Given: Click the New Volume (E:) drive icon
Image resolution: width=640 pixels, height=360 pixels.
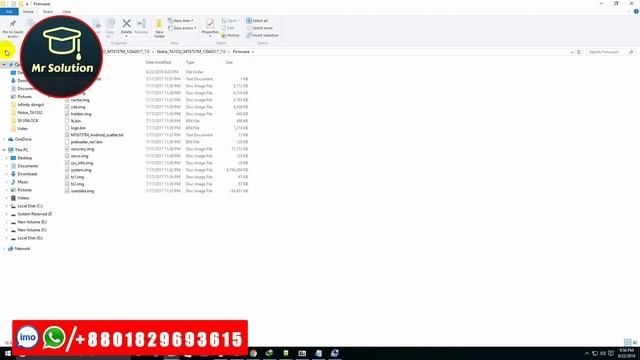Looking at the screenshot, I should click(x=13, y=222).
